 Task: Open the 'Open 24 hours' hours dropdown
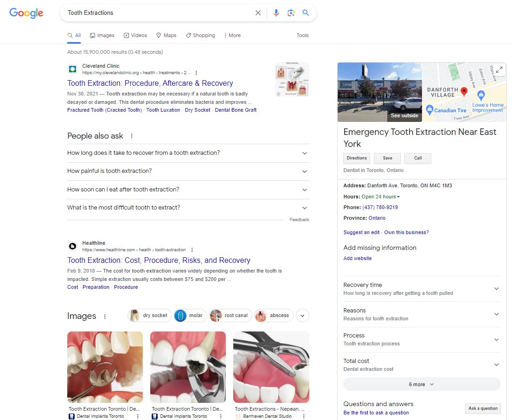[x=381, y=197]
